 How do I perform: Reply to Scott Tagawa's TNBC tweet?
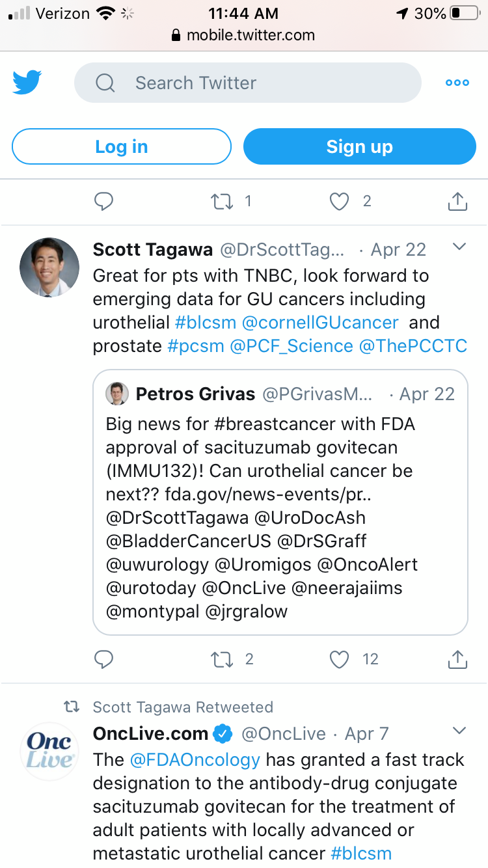(x=104, y=660)
